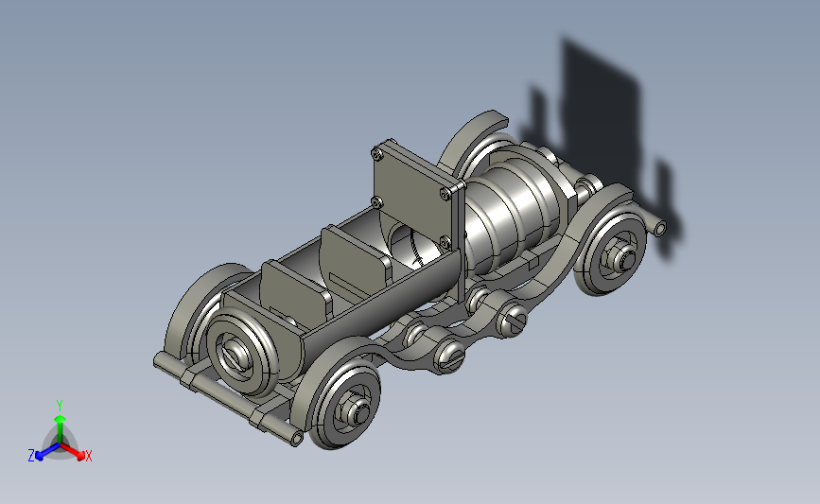820x504 pixels.
Task: Select the rear bumper bar of the car
Action: coord(228,398)
